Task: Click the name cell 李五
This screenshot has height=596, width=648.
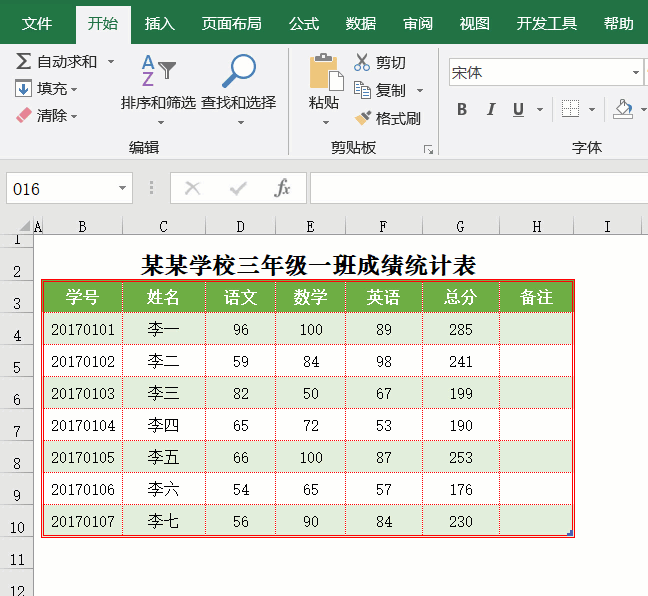Action: click(x=164, y=457)
